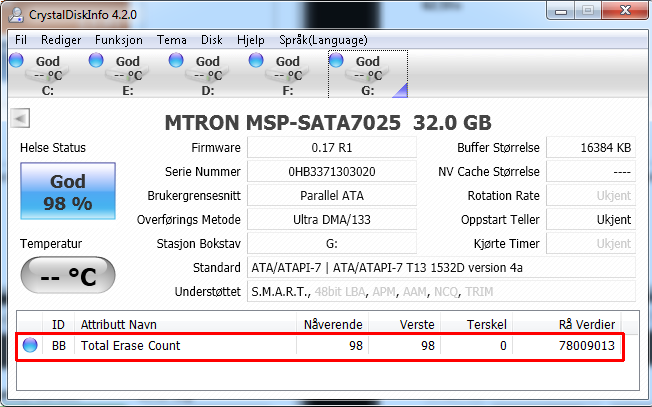Click the Verste column header
Image resolution: width=652 pixels, height=407 pixels.
pyautogui.click(x=405, y=324)
